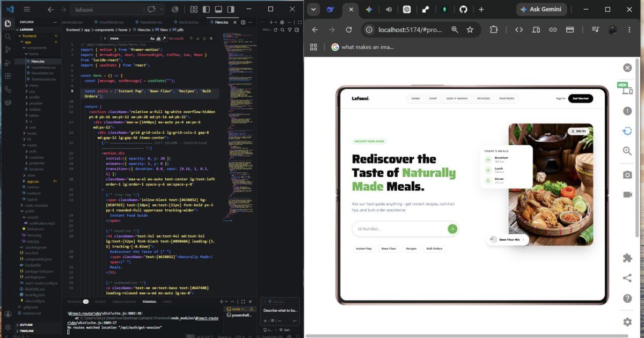Open the code brackets extension in browser toolbar
This screenshot has height=338, width=644.
519,30
